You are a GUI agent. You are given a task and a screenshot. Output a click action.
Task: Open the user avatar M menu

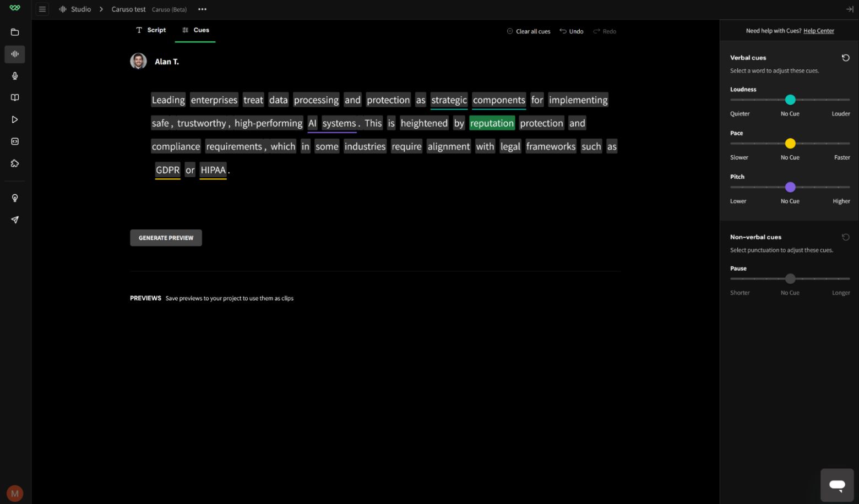(15, 494)
